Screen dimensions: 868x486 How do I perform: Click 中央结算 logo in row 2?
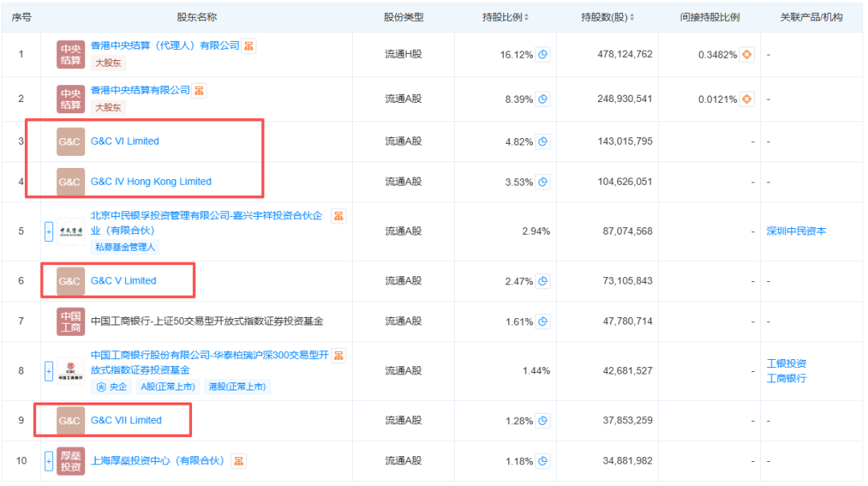[71, 99]
